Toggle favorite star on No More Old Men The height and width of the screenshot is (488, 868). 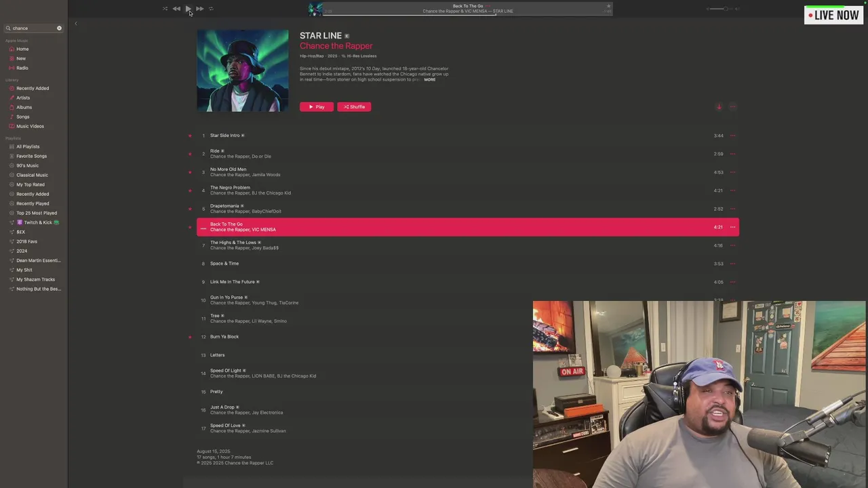pos(190,172)
